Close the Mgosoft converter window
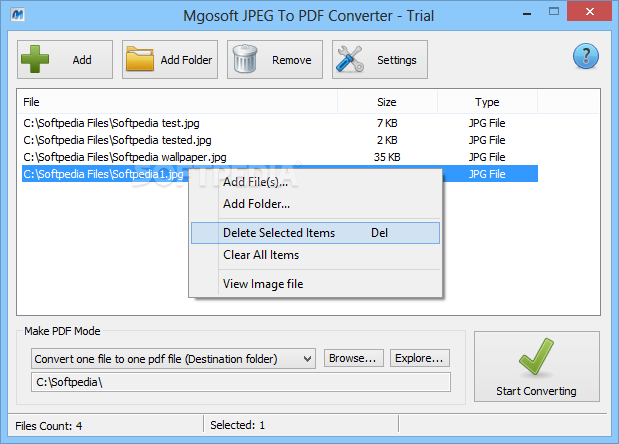Screen dimensions: 619x444 click(590, 11)
